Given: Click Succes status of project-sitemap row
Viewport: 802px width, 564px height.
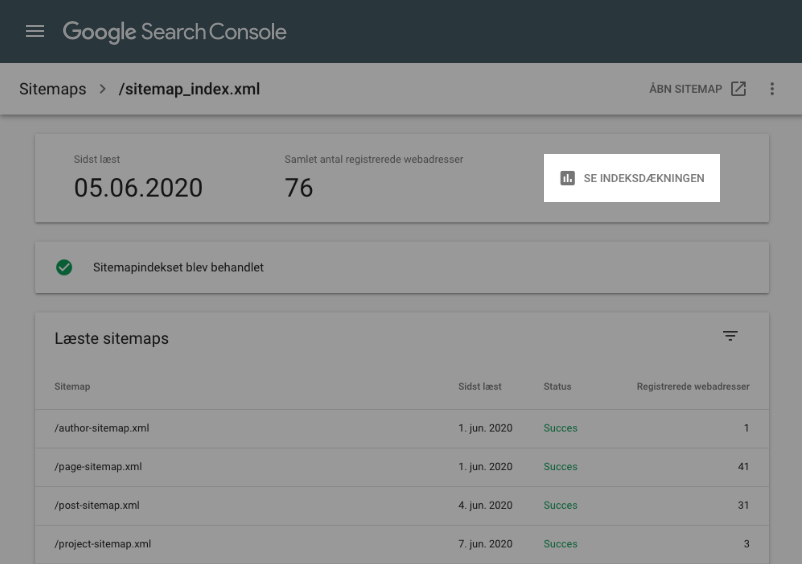Looking at the screenshot, I should (560, 544).
